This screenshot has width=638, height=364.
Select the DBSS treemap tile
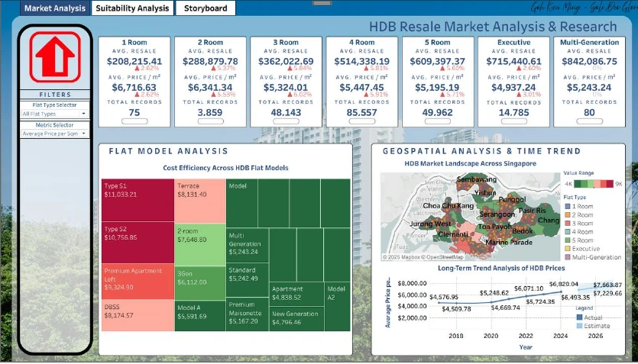[x=138, y=315]
